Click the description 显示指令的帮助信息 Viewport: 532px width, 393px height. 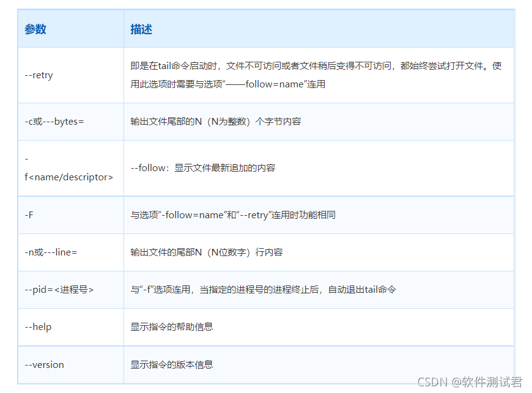point(172,327)
